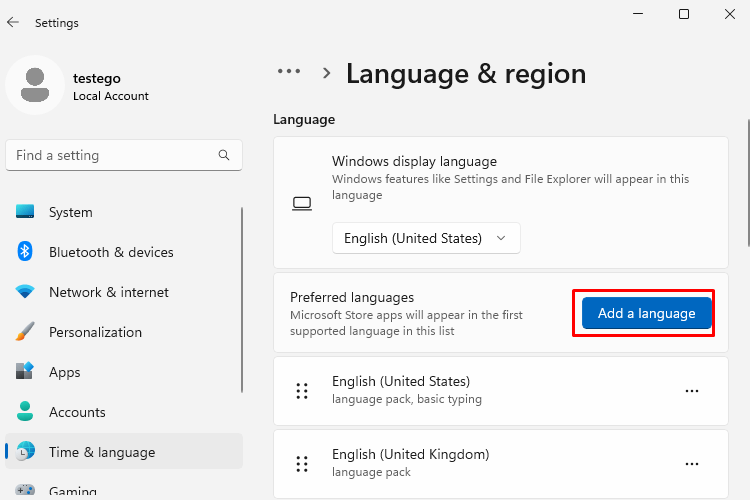Open more options for English (United States)

coord(692,391)
